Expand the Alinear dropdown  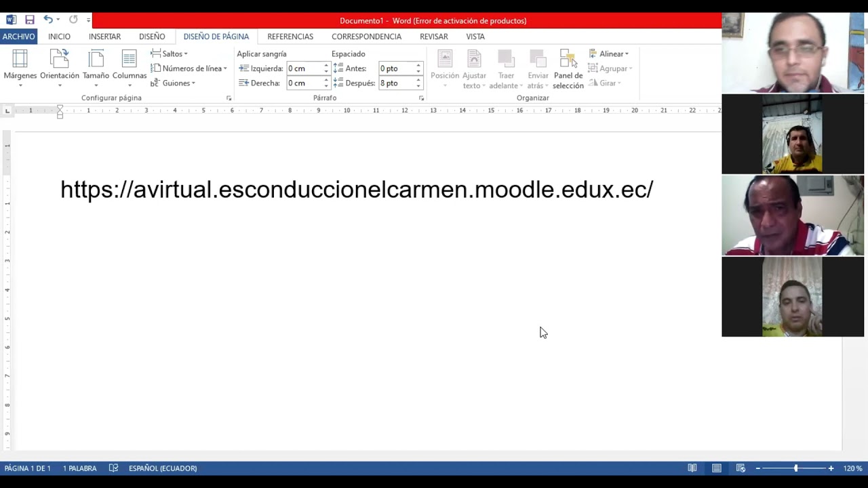click(x=609, y=54)
